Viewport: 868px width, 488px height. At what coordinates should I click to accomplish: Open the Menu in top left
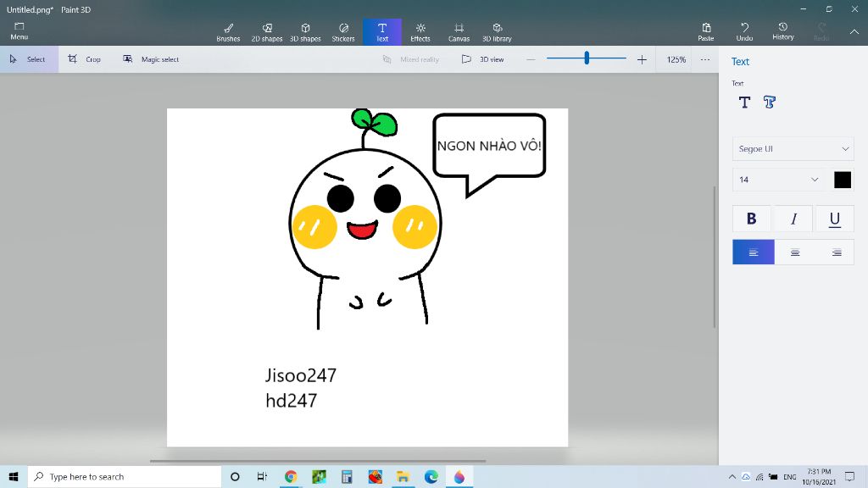19,32
